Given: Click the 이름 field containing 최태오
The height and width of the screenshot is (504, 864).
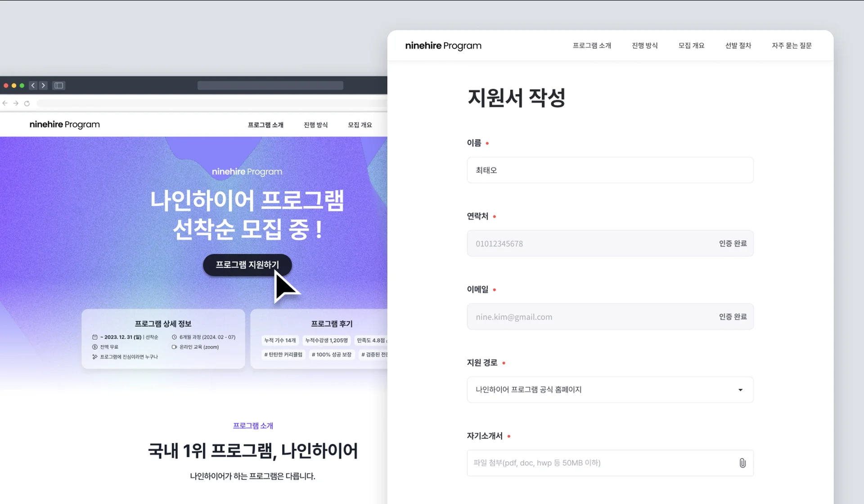Looking at the screenshot, I should pyautogui.click(x=610, y=170).
